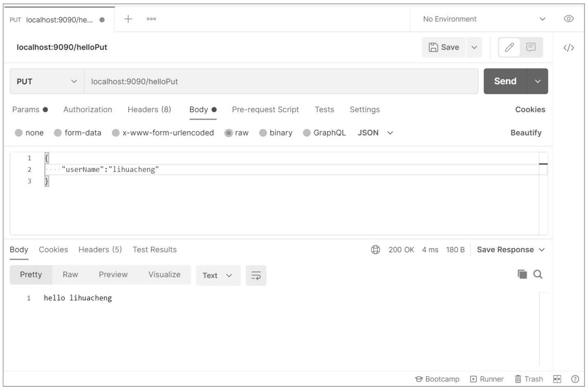Image resolution: width=588 pixels, height=390 pixels.
Task: Open a new request tab with the plus
Action: tap(127, 18)
